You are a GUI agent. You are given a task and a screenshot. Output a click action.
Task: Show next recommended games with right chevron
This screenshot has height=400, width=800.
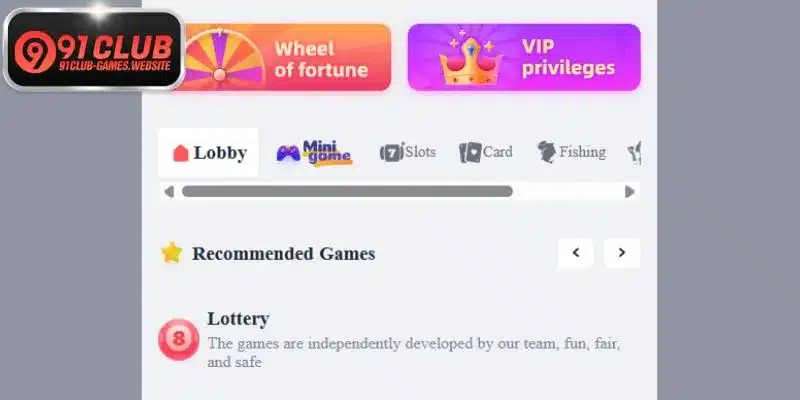[622, 253]
